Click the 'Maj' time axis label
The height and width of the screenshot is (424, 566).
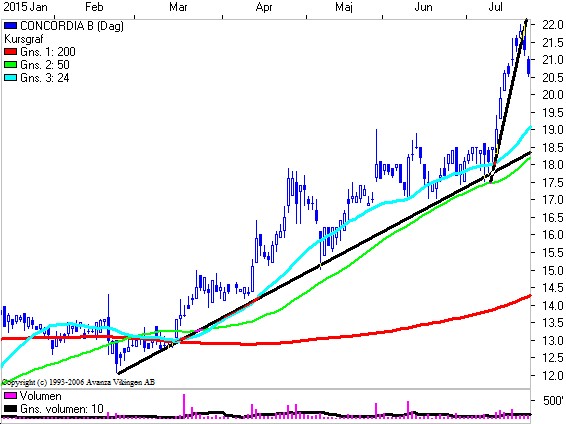click(x=344, y=7)
